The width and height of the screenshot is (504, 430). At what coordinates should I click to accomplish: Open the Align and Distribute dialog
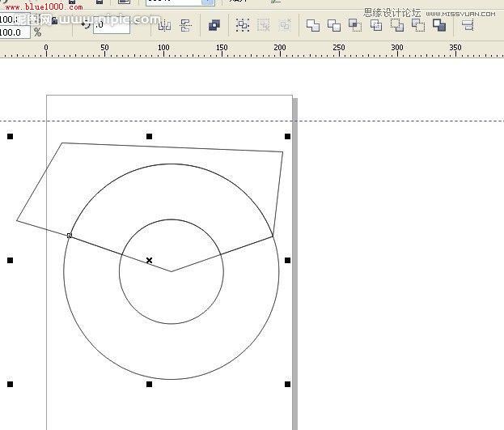click(x=468, y=26)
